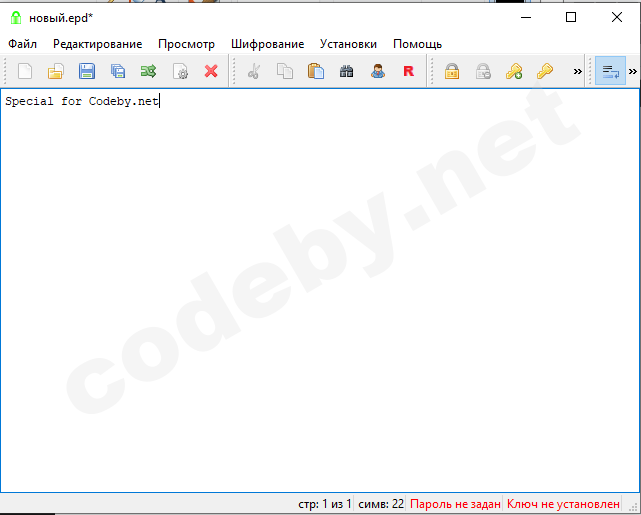Open the Файл menu
This screenshot has width=641, height=515.
[x=22, y=44]
